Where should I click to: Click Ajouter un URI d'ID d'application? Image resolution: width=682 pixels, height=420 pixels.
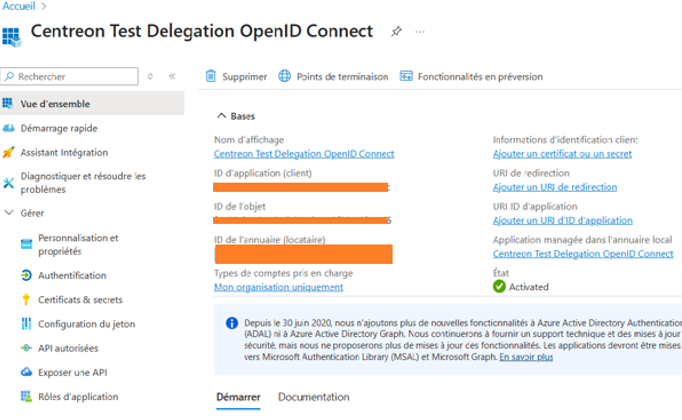pos(563,220)
